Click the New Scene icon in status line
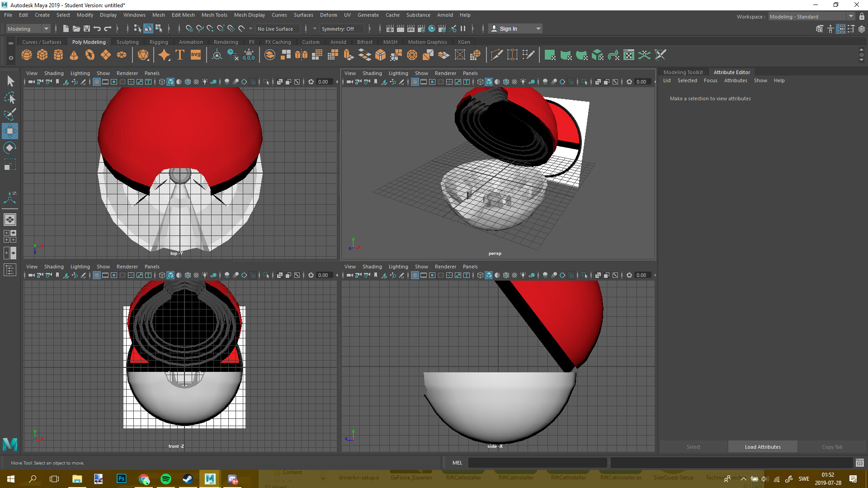The width and height of the screenshot is (868, 488). [x=66, y=28]
